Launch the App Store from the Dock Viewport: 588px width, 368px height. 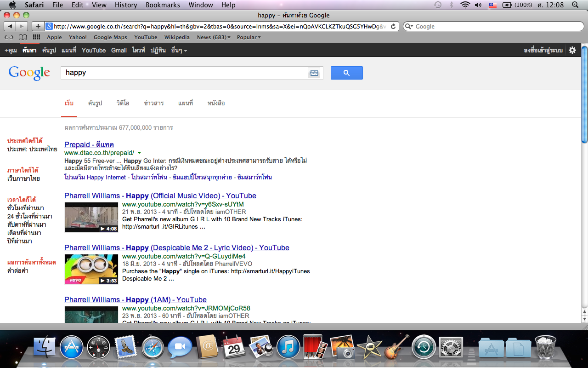72,347
